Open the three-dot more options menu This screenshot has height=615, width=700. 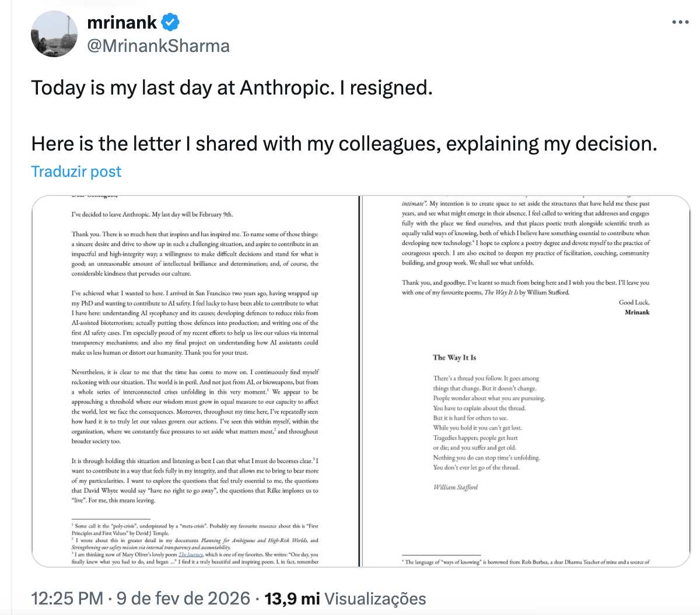[x=680, y=22]
